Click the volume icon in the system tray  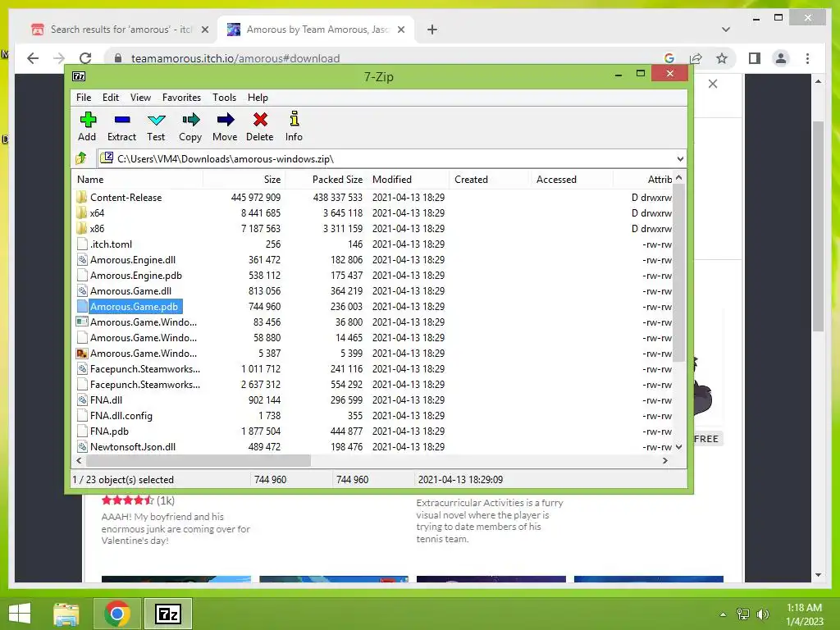[x=762, y=614]
